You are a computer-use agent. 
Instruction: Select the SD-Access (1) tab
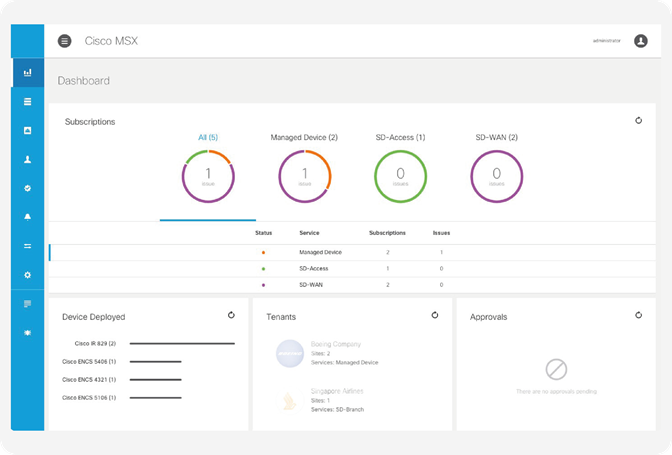pos(400,138)
